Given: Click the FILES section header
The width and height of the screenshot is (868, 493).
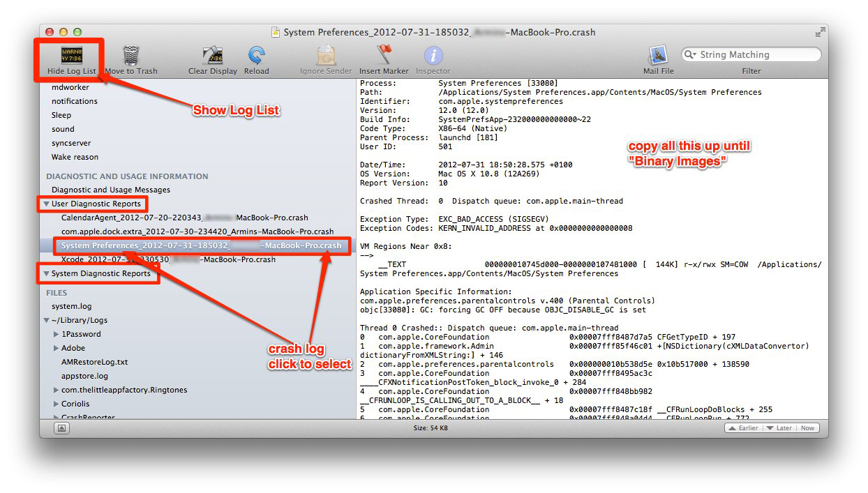Looking at the screenshot, I should [x=57, y=293].
